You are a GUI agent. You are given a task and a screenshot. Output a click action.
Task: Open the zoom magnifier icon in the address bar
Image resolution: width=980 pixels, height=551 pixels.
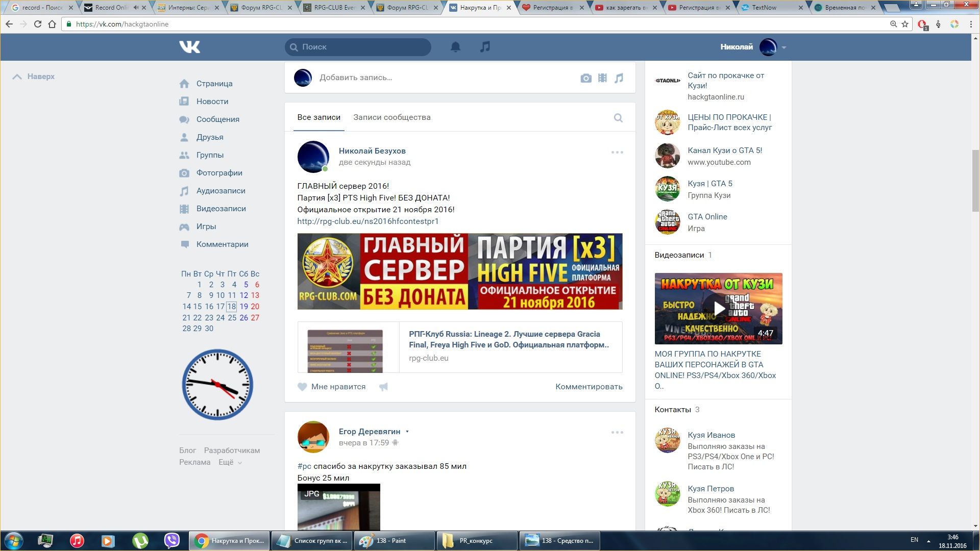893,24
